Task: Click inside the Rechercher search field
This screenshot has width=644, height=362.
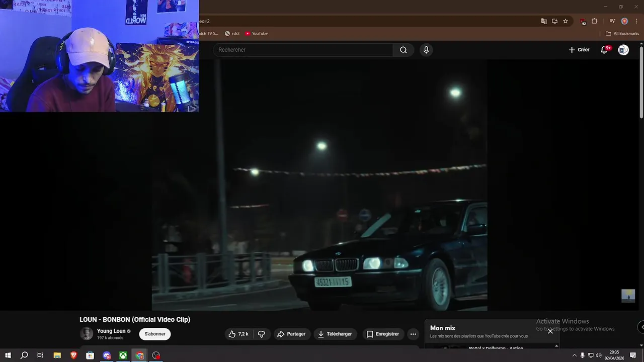Action: coord(303,50)
